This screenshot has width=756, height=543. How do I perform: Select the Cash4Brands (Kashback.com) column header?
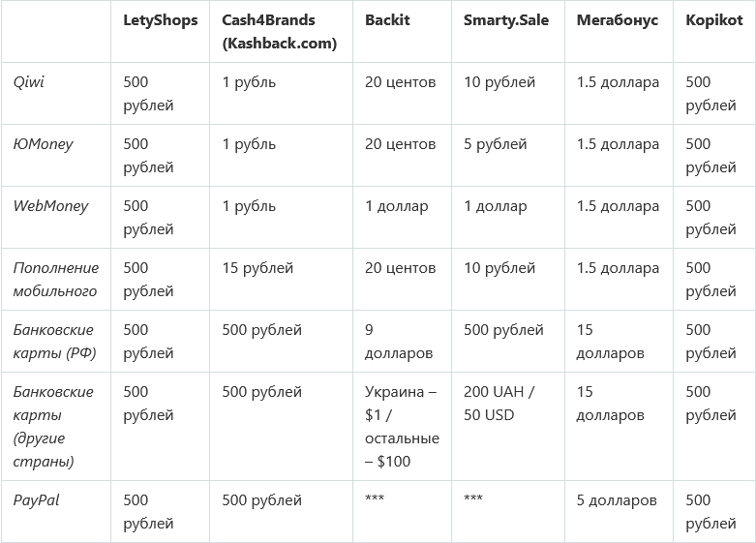pyautogui.click(x=279, y=32)
